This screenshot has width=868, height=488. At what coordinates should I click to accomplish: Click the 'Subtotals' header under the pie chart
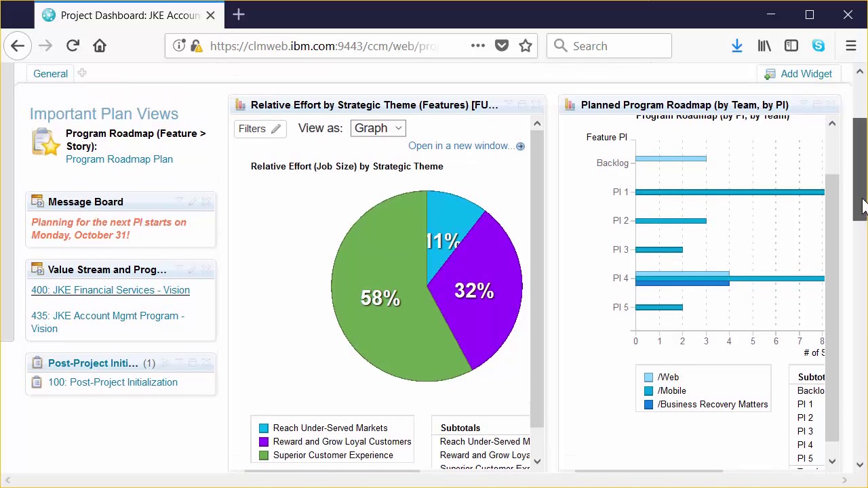pos(460,428)
